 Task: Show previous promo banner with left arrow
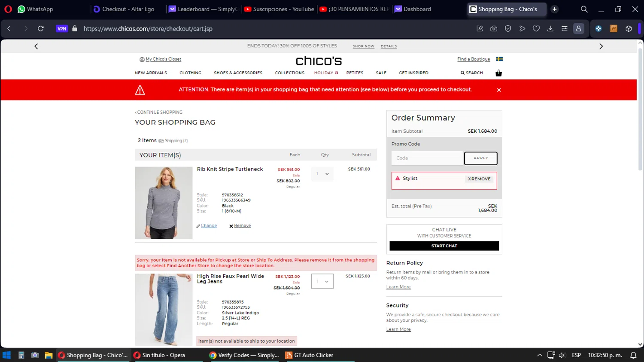coord(36,46)
